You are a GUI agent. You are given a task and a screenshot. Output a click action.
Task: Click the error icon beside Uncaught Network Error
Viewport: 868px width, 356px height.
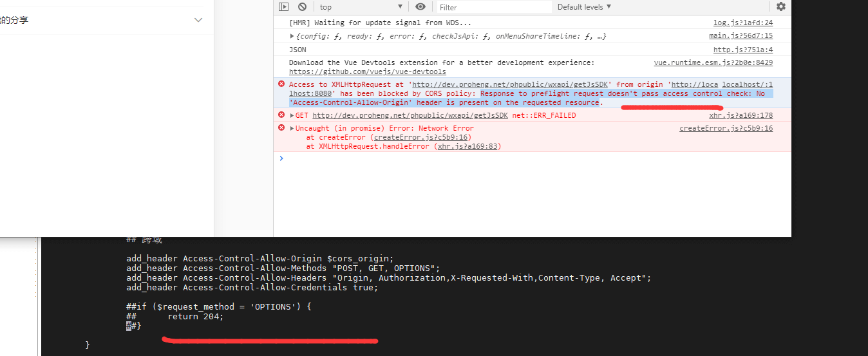[x=281, y=128]
